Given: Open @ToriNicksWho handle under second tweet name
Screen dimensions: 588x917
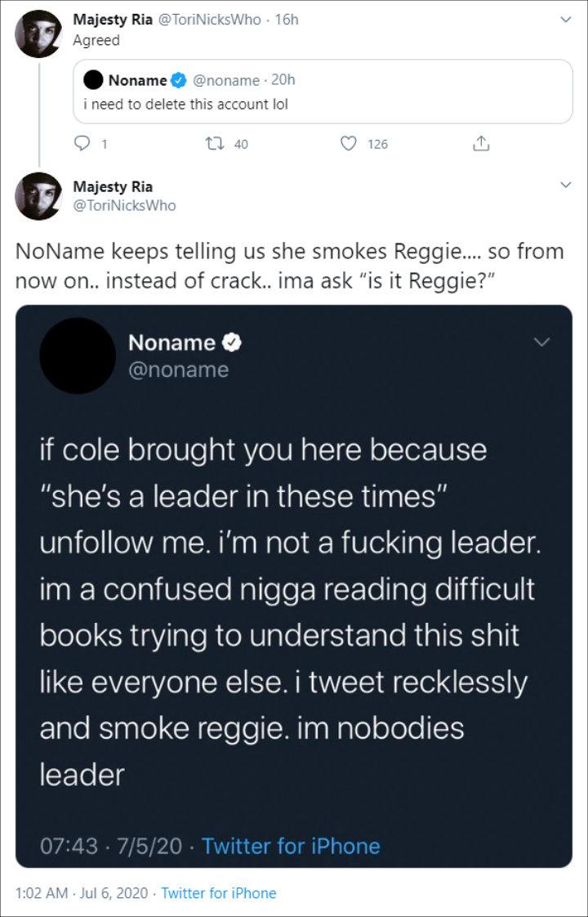Looking at the screenshot, I should coord(124,205).
